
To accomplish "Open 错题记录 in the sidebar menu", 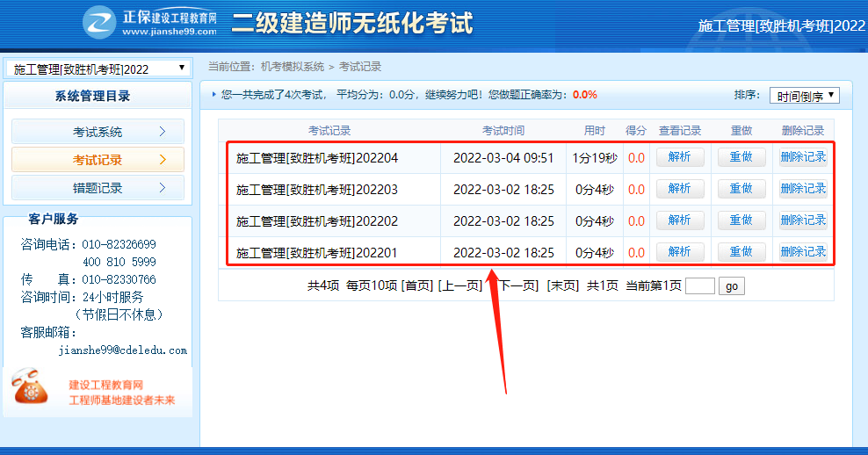I will 98,188.
